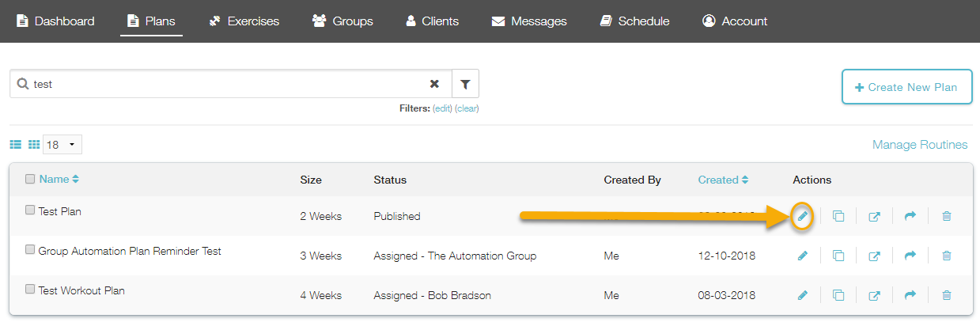
Task: Open the Clients navigation tab
Action: 433,21
